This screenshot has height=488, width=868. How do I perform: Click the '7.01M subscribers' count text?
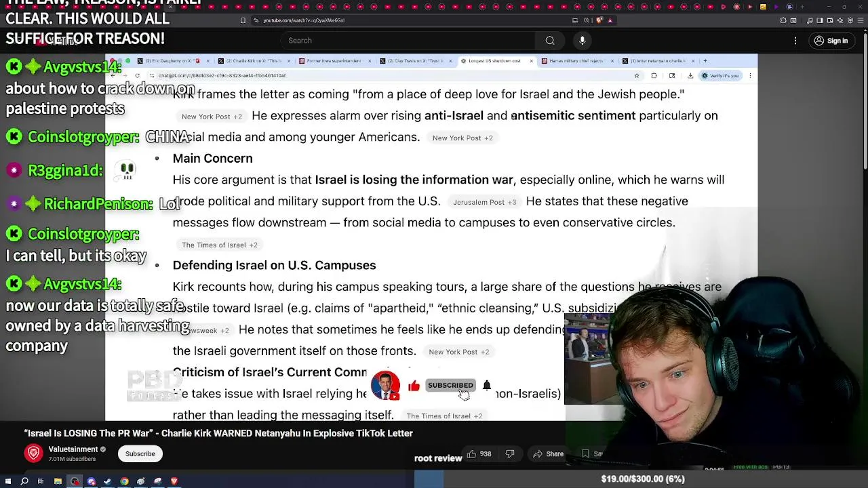pos(72,459)
